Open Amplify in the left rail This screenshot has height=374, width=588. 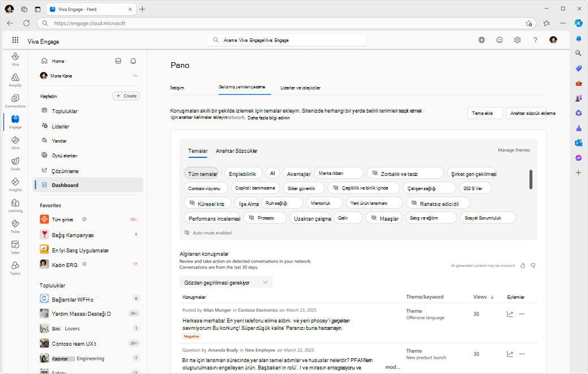(x=15, y=80)
